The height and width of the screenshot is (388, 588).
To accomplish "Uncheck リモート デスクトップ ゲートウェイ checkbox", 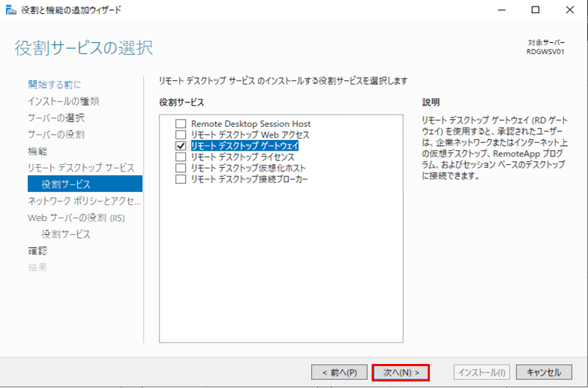I will coord(181,146).
